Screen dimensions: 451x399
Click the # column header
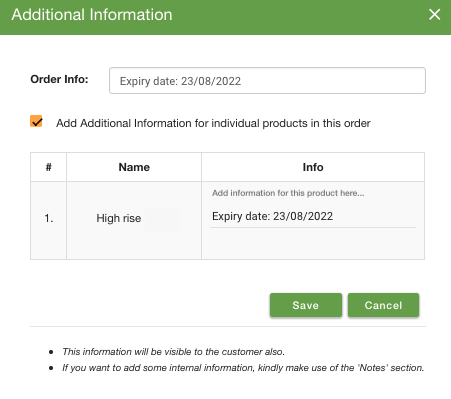pos(49,167)
